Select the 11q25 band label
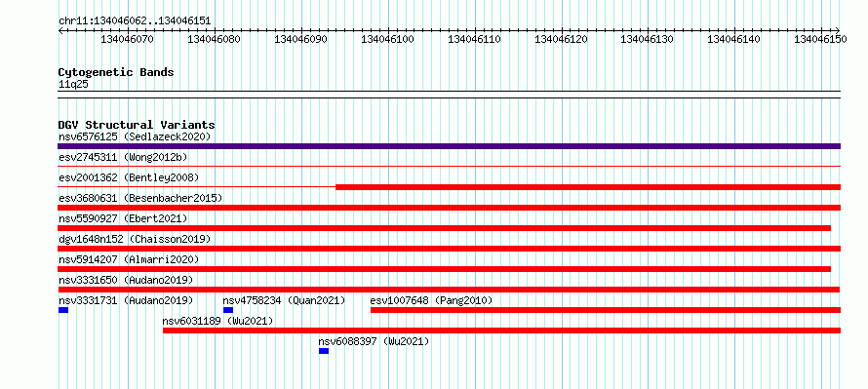 [73, 85]
